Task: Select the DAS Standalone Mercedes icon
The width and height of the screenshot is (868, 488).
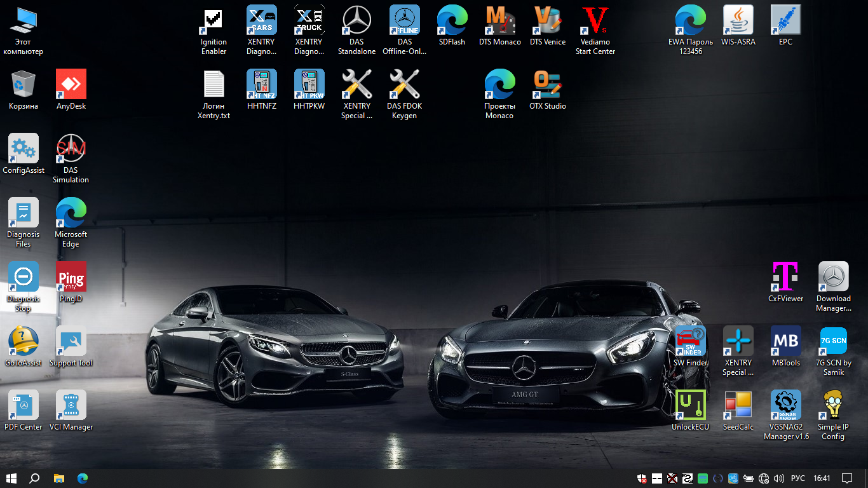Action: [x=356, y=21]
